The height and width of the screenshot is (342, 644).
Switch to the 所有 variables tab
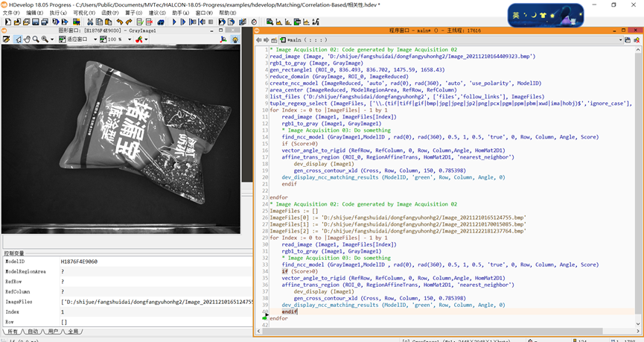pyautogui.click(x=13, y=332)
